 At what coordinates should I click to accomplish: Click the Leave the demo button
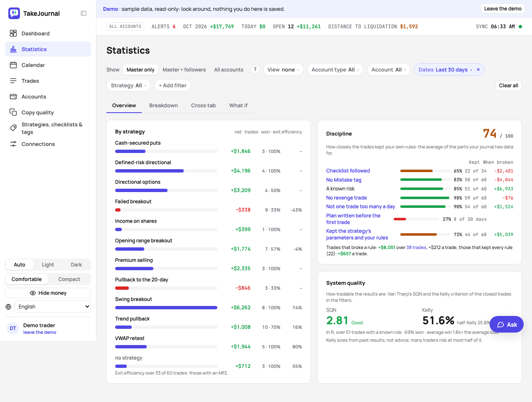[x=503, y=8]
